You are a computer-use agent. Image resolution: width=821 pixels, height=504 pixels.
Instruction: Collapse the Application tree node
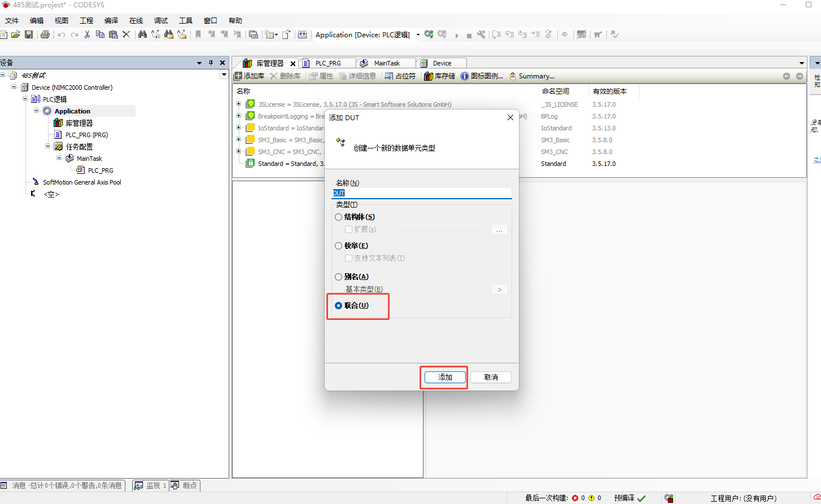tap(36, 111)
